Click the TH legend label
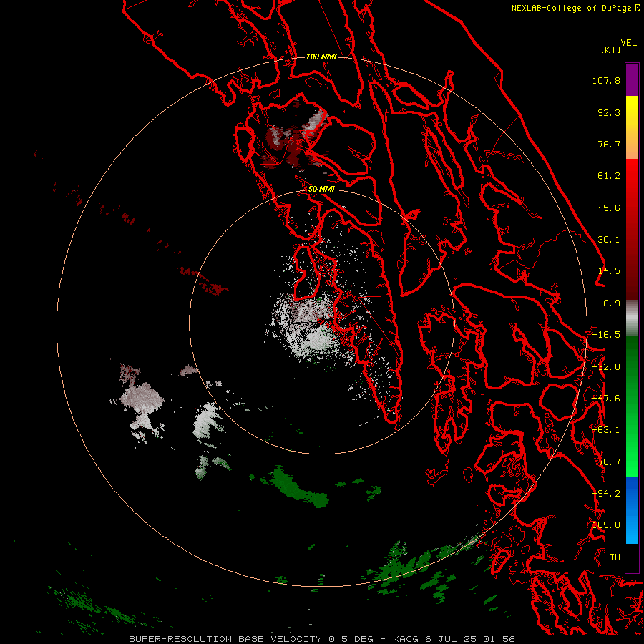The height and width of the screenshot is (644, 644). coord(615,557)
